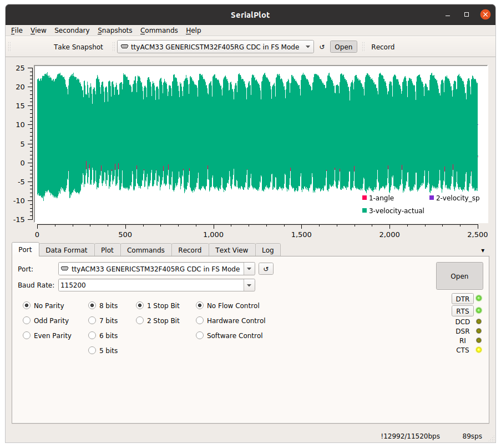Click Take Snapshot in toolbar
Screen dimensions: 501x448
point(78,47)
